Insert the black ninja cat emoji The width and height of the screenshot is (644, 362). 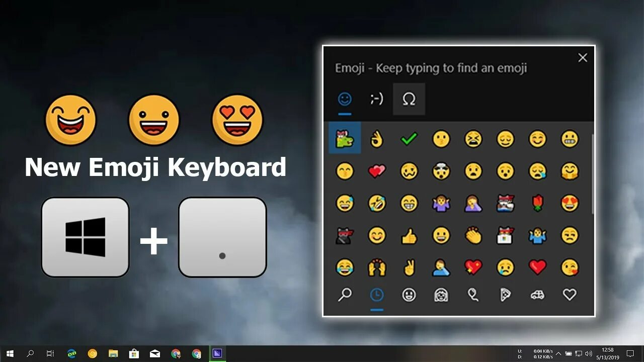click(345, 235)
